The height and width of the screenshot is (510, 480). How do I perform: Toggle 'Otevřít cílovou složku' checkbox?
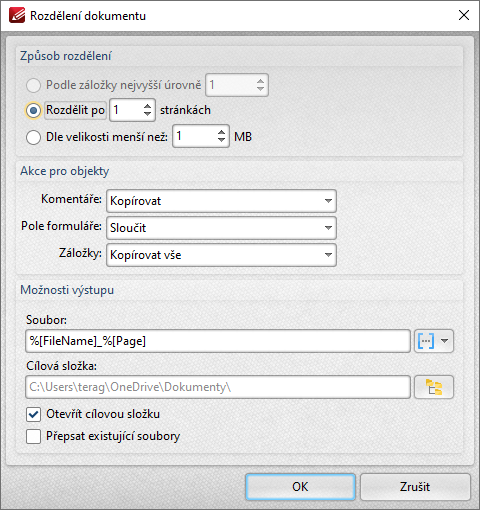tap(34, 414)
